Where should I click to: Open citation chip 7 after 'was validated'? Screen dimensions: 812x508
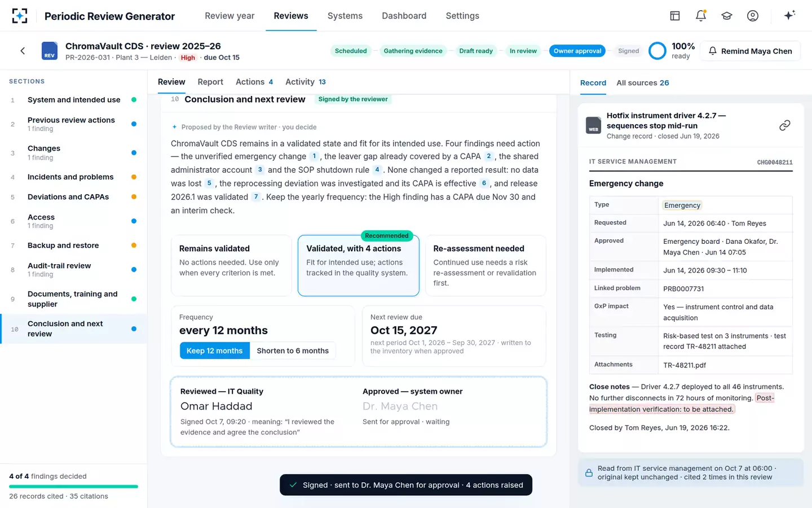point(256,197)
